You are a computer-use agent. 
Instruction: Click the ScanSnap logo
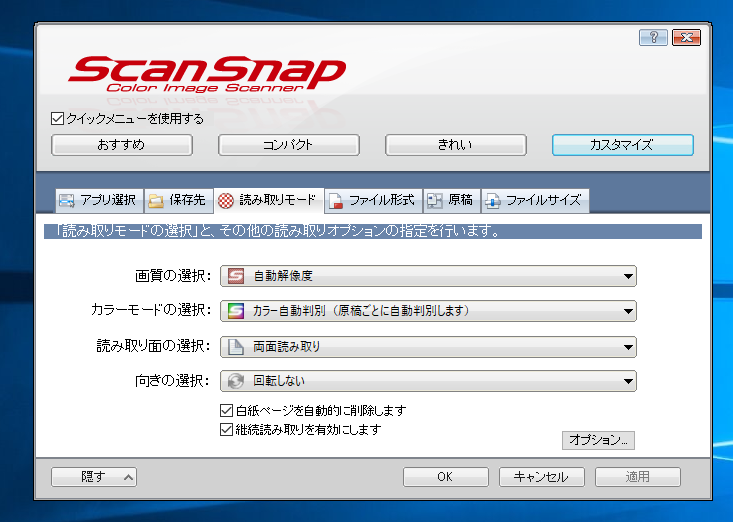tap(207, 74)
